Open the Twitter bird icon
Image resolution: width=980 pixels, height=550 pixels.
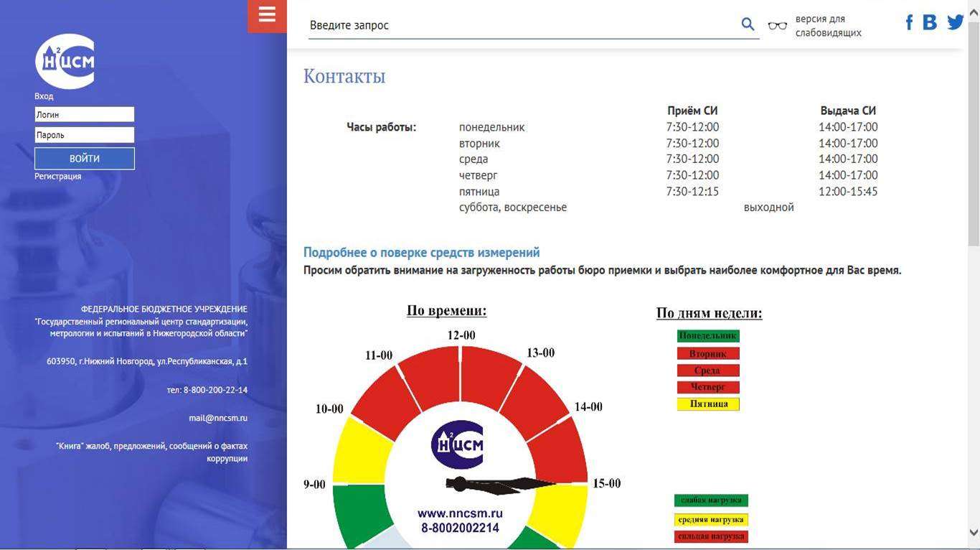955,22
